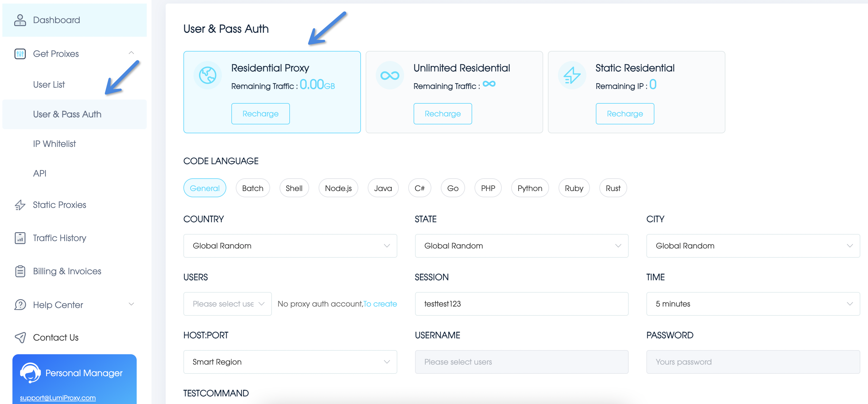Screen dimensions: 868x404
Task: Click the Residential Proxy globe icon
Action: pos(208,75)
